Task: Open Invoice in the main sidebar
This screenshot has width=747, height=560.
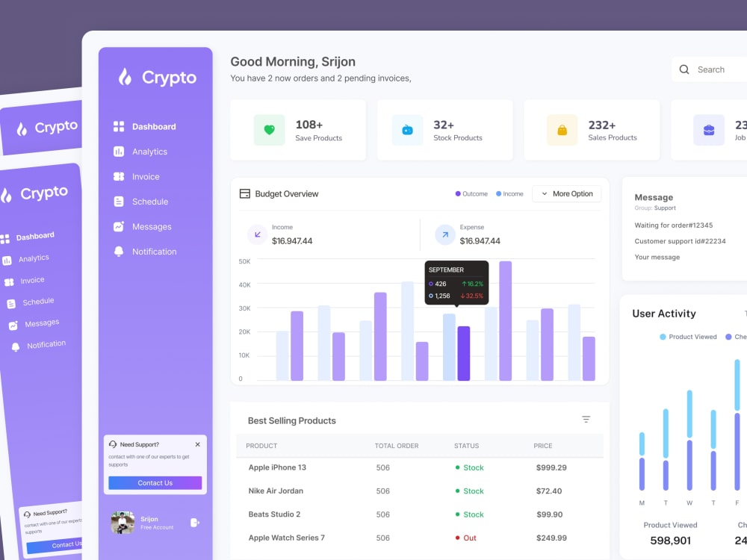Action: click(146, 177)
